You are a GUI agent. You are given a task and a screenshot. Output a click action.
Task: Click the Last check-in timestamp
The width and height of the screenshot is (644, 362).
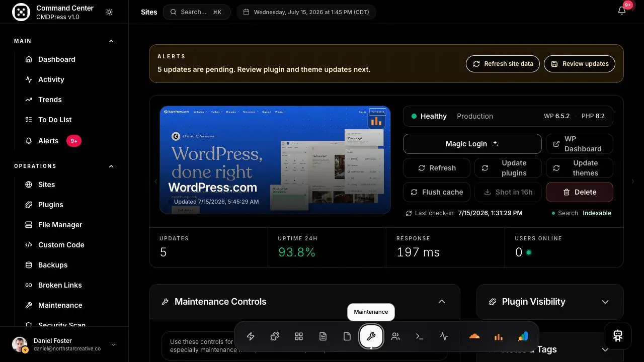click(x=490, y=213)
